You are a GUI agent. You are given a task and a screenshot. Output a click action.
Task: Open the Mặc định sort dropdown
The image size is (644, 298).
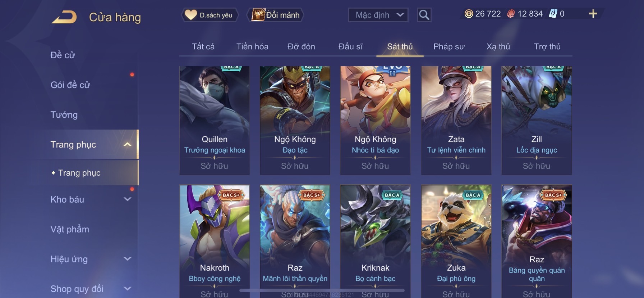coord(378,15)
